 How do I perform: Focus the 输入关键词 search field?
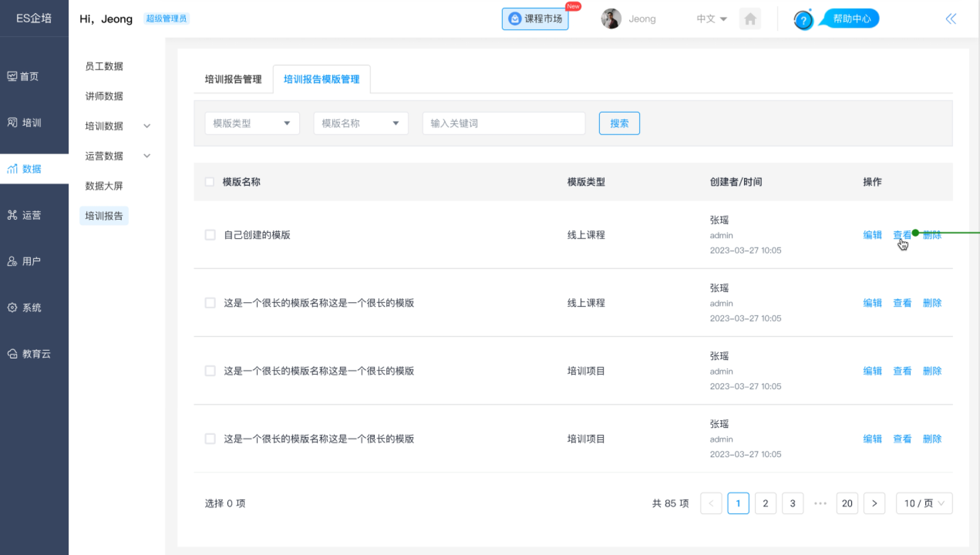pos(504,123)
